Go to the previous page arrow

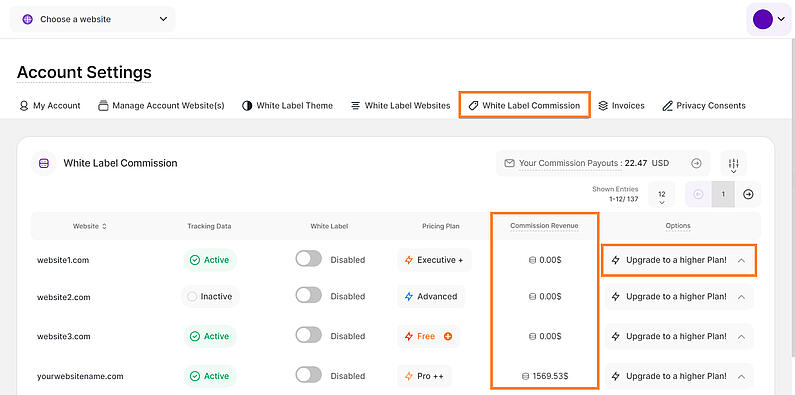(x=698, y=194)
